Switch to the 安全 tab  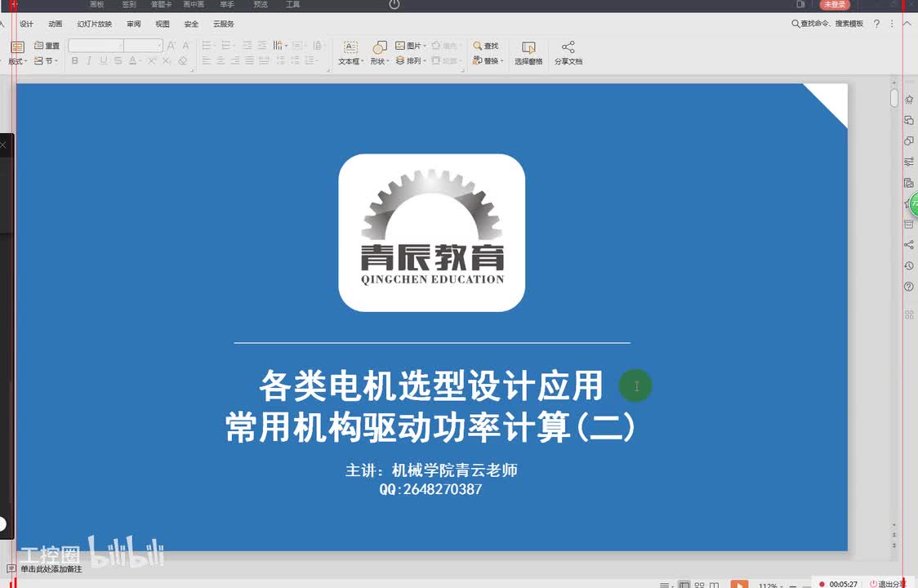point(191,24)
